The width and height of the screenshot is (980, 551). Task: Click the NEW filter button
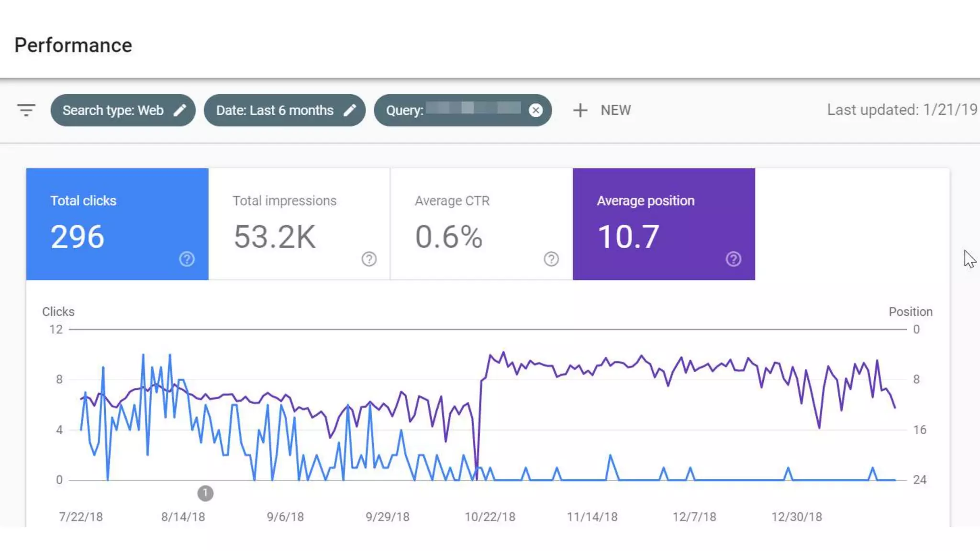(615, 110)
